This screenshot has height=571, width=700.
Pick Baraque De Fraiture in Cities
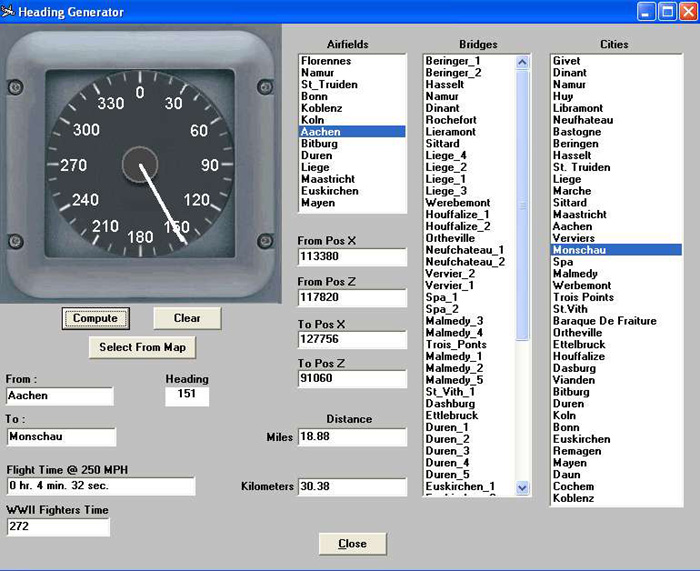pos(604,321)
